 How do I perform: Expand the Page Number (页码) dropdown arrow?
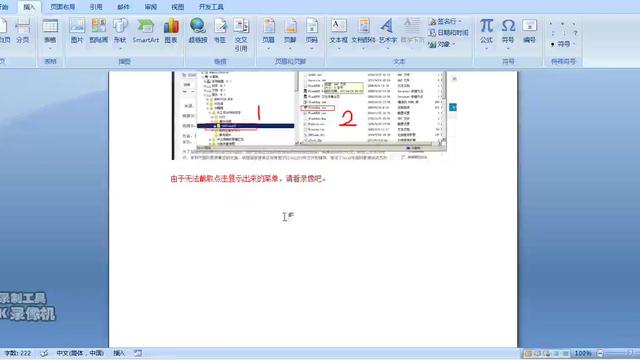pos(312,49)
